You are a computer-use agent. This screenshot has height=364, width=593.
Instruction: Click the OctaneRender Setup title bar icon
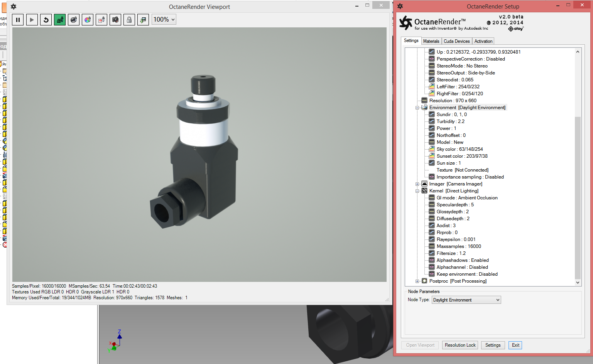pos(400,6)
